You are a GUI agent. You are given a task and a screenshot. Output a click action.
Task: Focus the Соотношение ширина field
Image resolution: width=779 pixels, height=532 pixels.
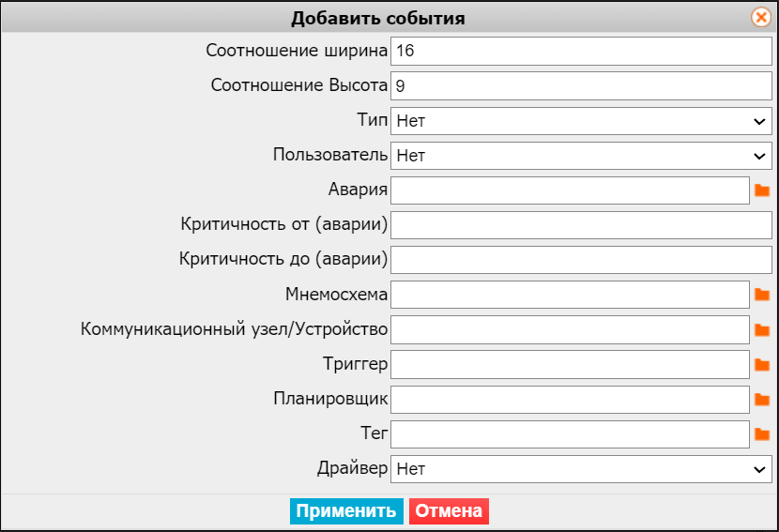[x=581, y=52]
